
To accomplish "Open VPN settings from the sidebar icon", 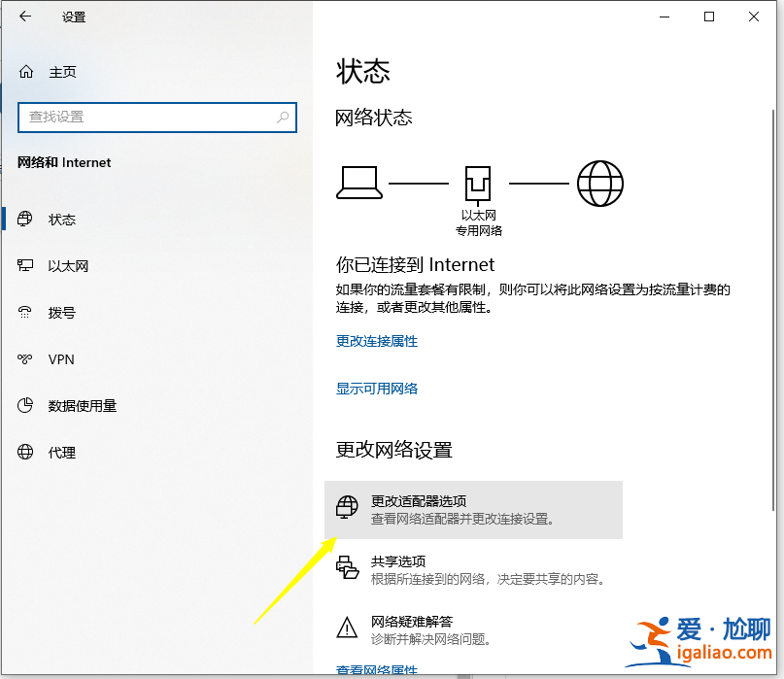I will pyautogui.click(x=23, y=359).
